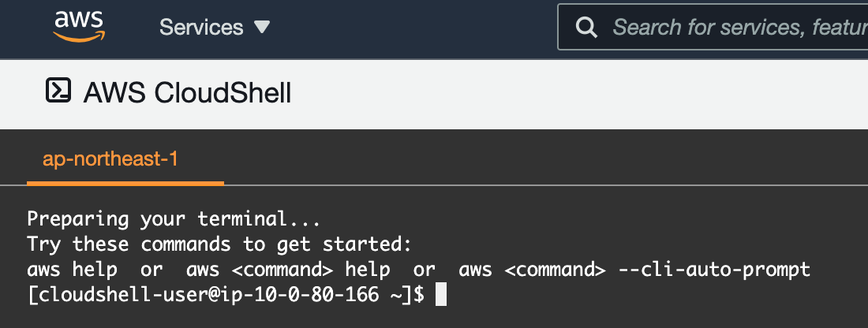Click the "aws help" command text
This screenshot has height=328, width=868.
tap(72, 269)
